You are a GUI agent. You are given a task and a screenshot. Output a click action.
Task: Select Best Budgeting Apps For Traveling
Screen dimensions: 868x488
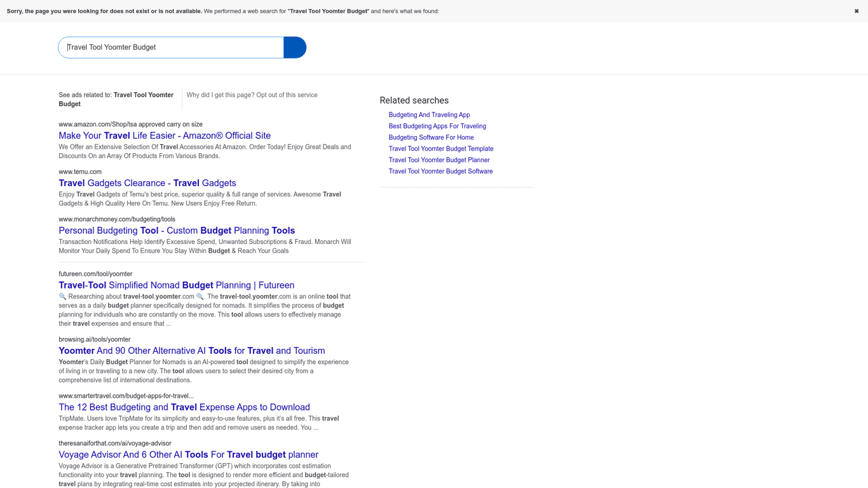coord(437,126)
